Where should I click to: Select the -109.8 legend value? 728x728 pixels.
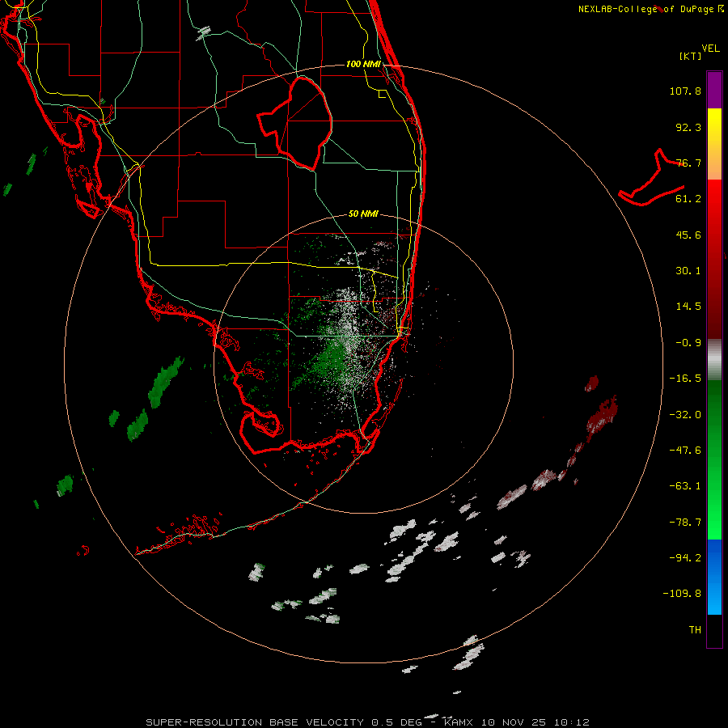682,594
